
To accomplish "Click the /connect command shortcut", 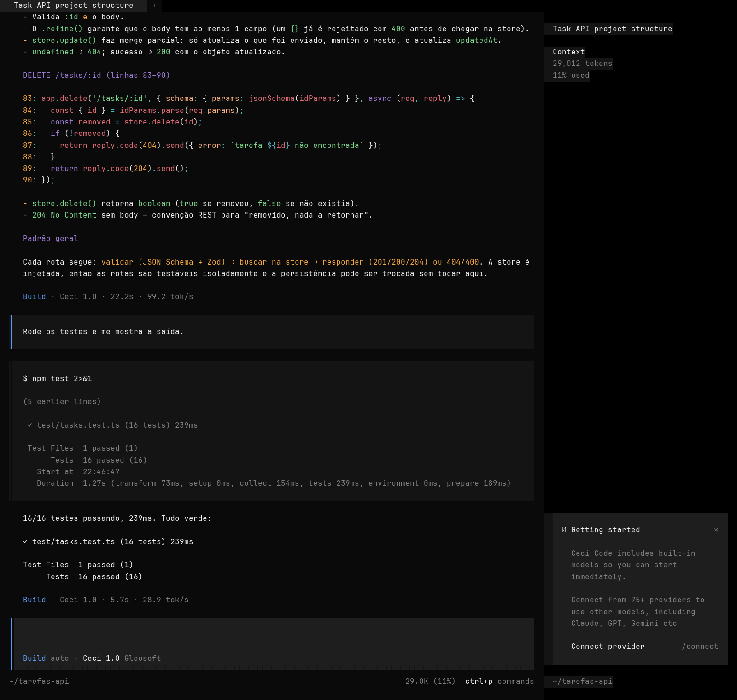I will click(700, 647).
